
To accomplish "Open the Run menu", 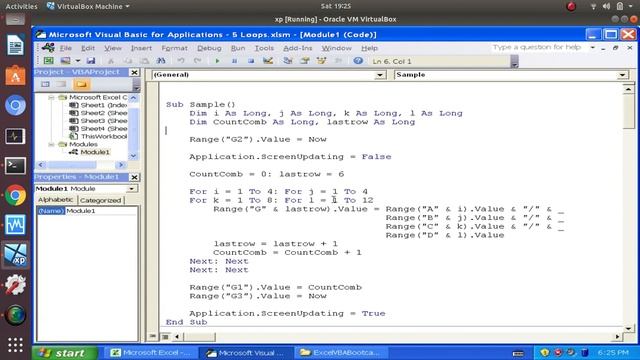I will tap(238, 48).
